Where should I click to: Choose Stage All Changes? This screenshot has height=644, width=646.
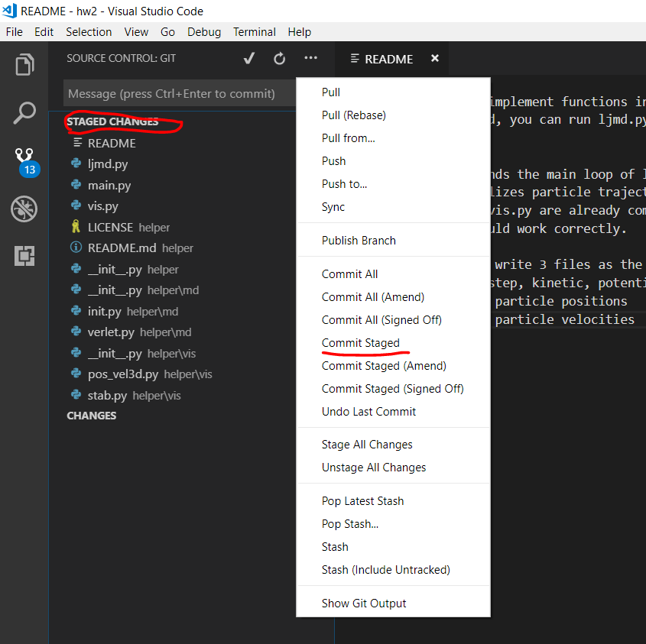click(x=393, y=445)
